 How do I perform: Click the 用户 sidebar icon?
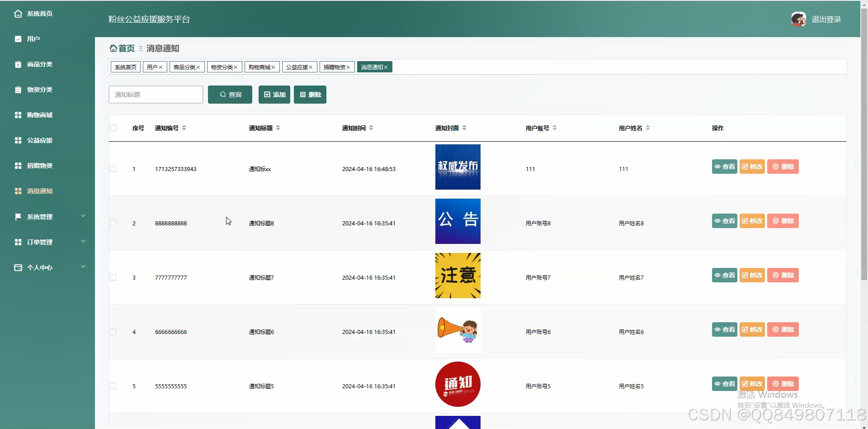pyautogui.click(x=18, y=39)
